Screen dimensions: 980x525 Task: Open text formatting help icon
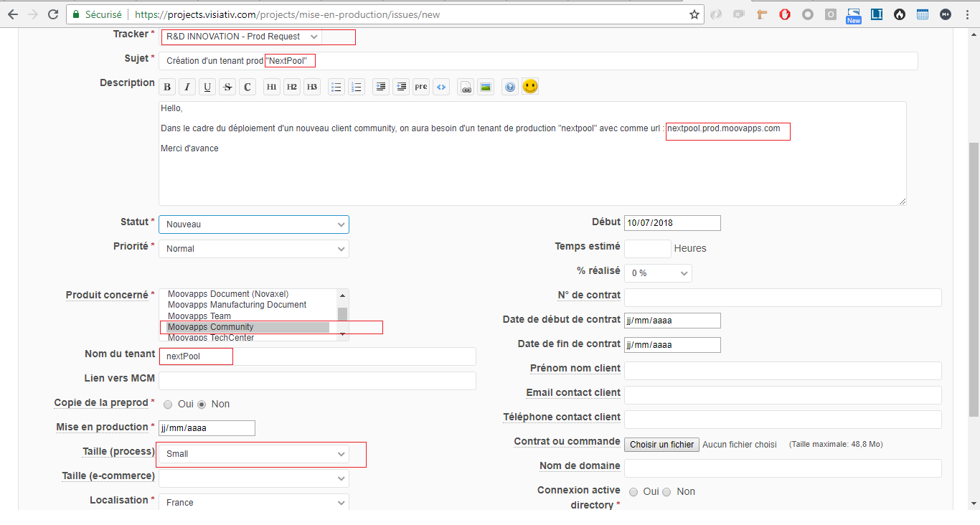[510, 87]
